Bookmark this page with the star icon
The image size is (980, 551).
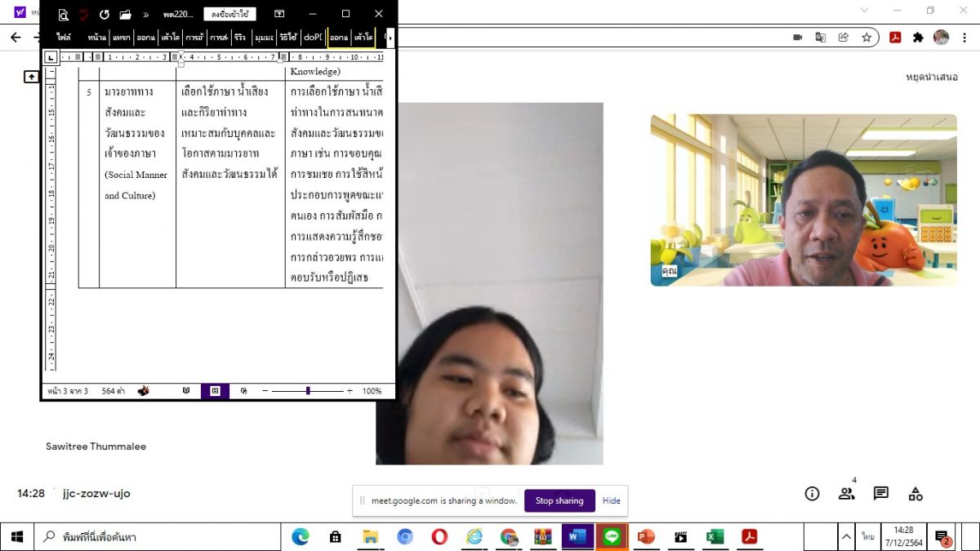point(866,38)
